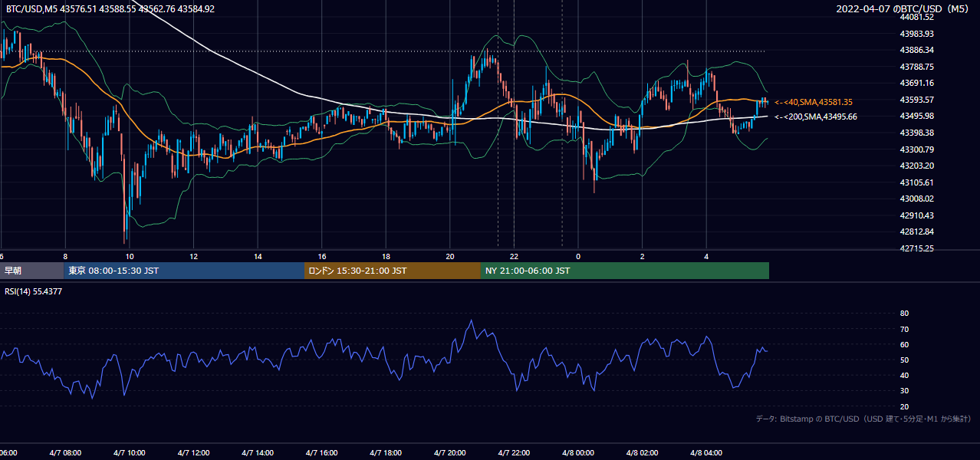980x460 pixels.
Task: Click bottom time label 4/7 12:00
Action: click(192, 453)
